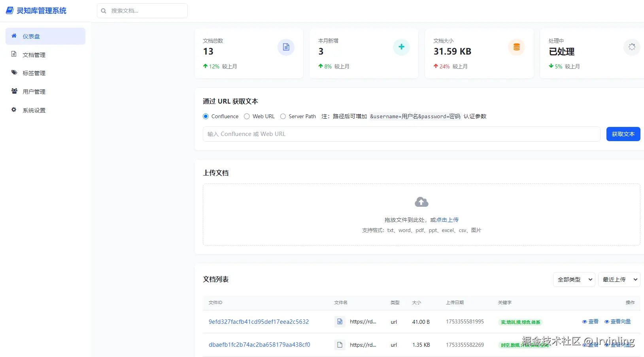
Task: Click the dashed file drop zone
Action: (x=421, y=215)
